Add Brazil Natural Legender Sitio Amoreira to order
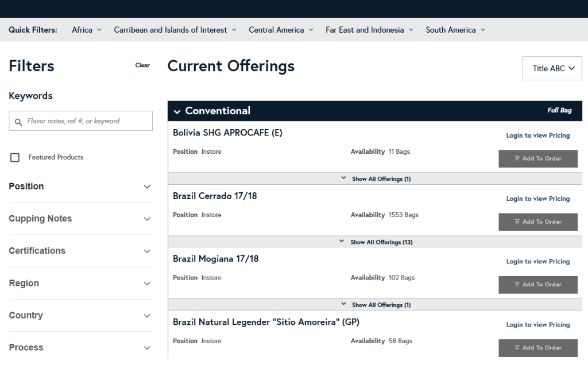Viewport: 588px width, 373px height. click(537, 348)
